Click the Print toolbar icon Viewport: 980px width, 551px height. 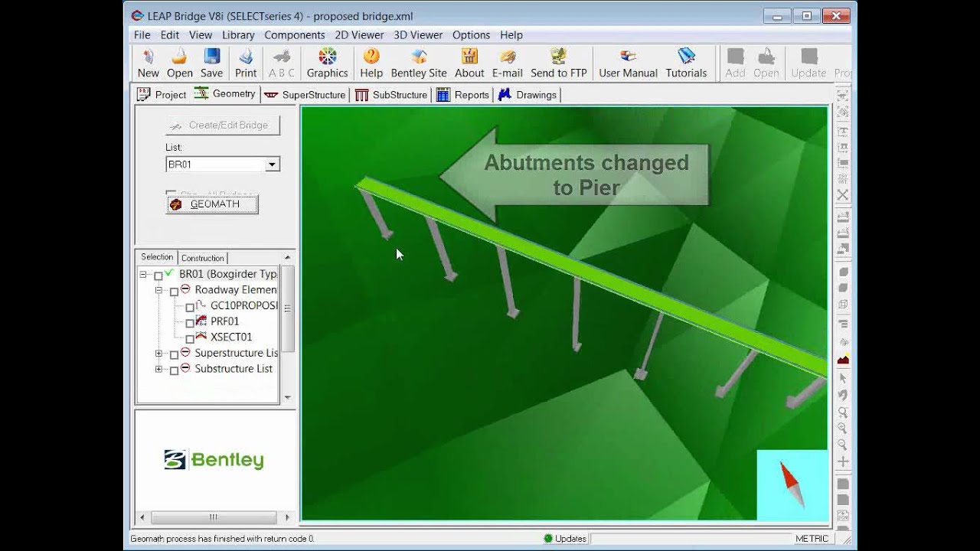246,56
